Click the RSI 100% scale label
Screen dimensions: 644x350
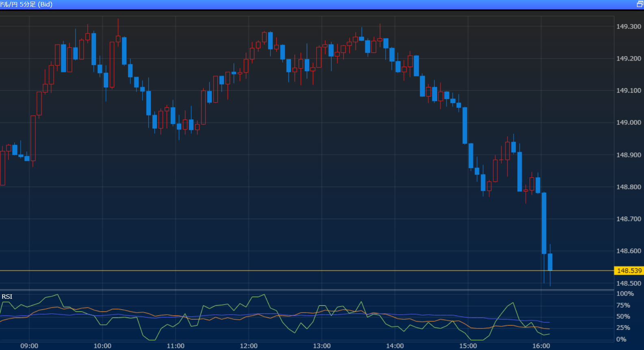625,294
